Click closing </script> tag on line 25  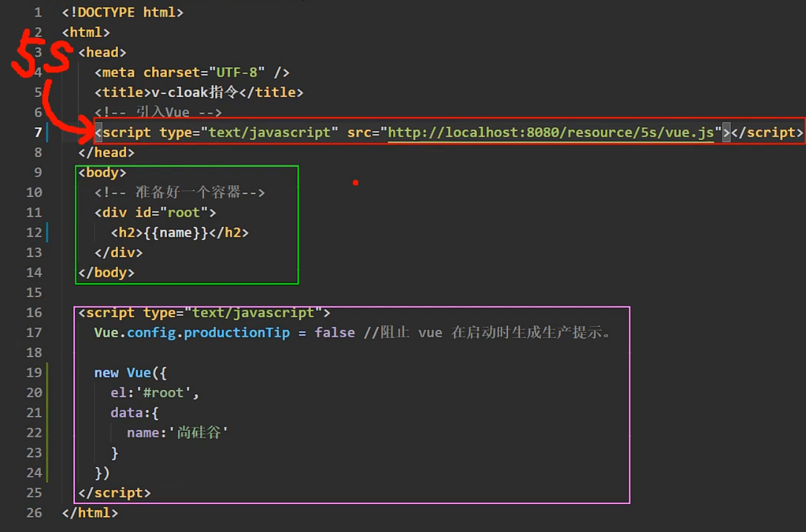[114, 493]
